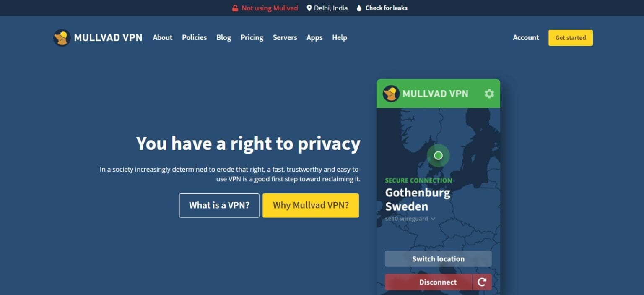Click the Get started button
Screen dimensions: 644x295
(570, 38)
